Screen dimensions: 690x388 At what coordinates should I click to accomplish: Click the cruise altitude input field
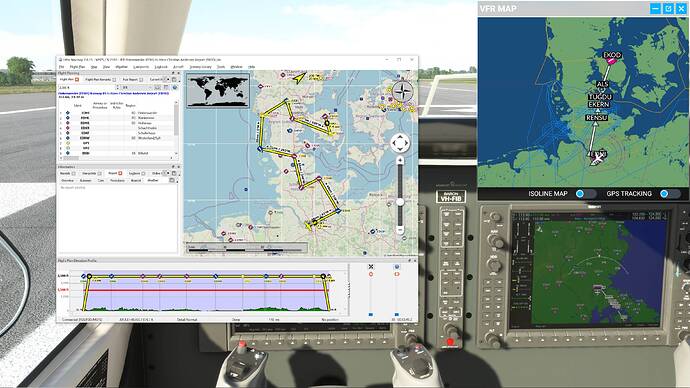[x=87, y=88]
